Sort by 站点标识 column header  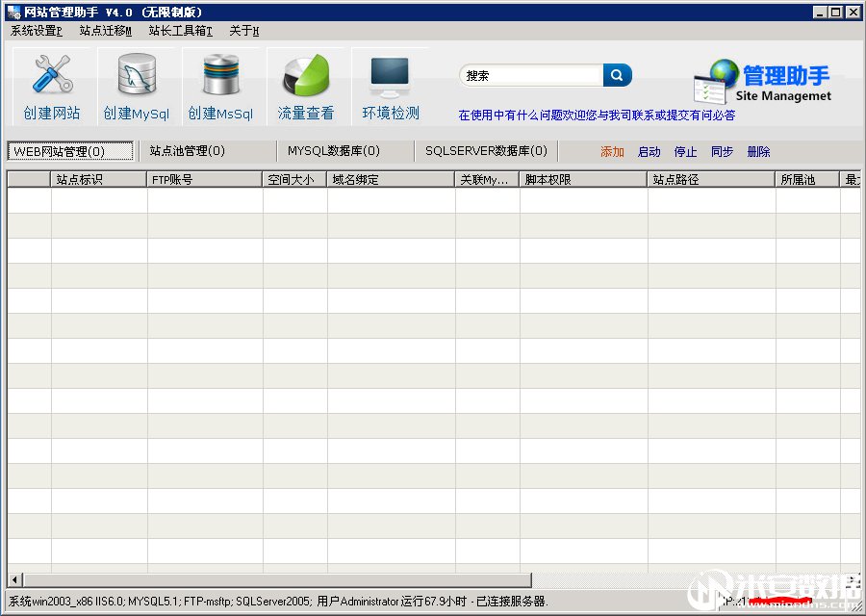click(99, 180)
